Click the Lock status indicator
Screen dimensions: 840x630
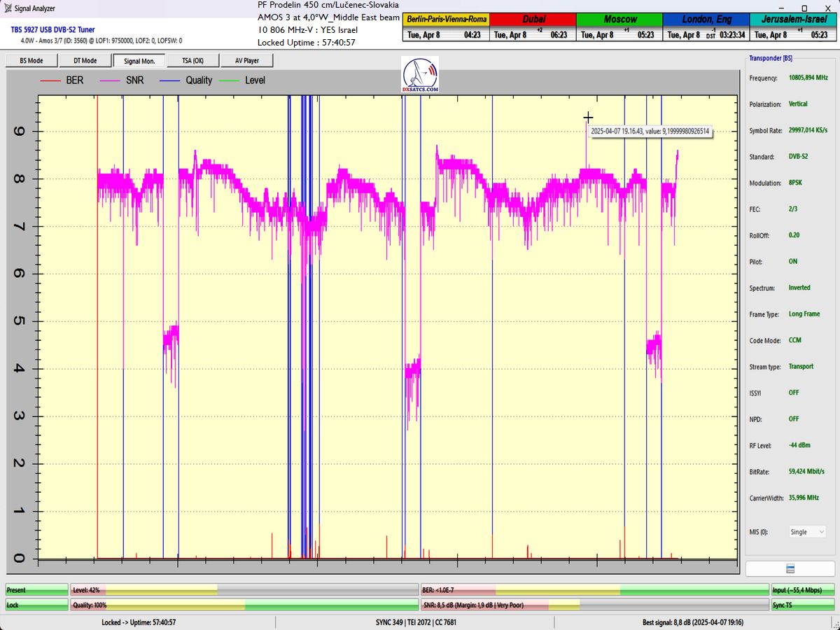click(36, 605)
